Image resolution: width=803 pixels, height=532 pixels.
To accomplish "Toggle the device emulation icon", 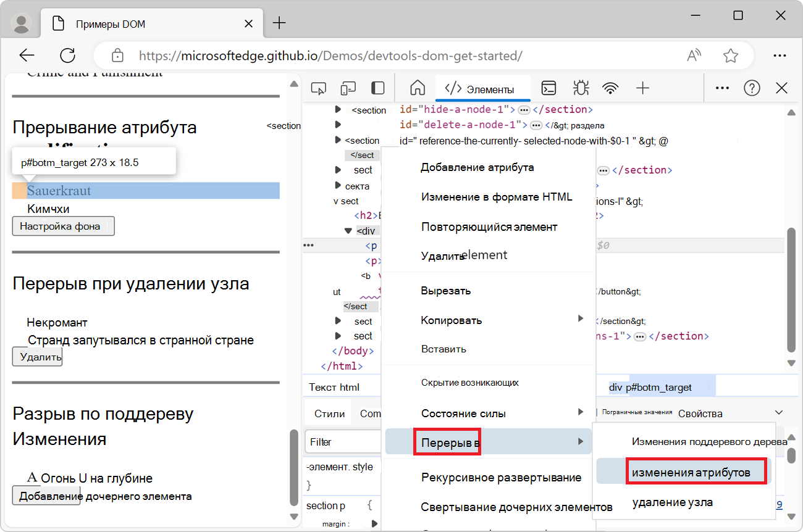I will pos(348,88).
